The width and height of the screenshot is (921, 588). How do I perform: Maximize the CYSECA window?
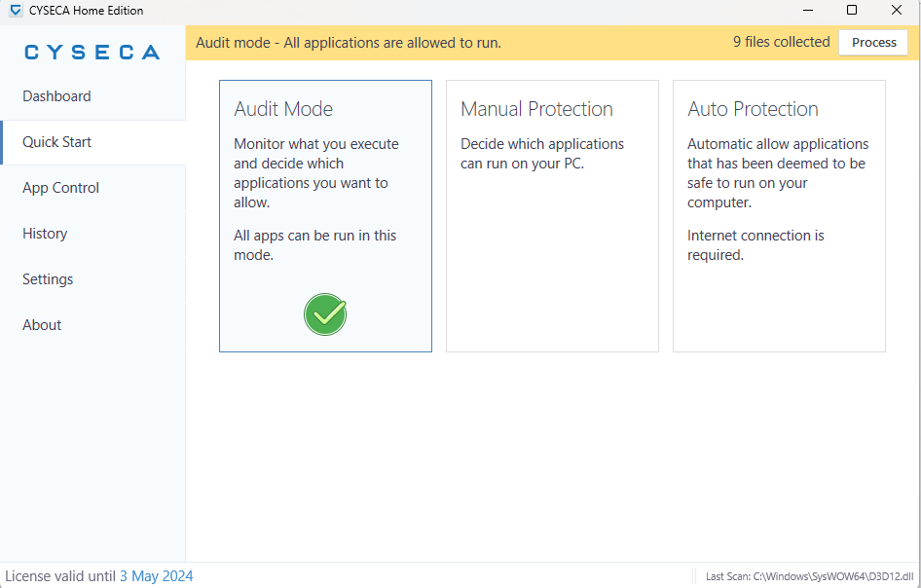852,10
